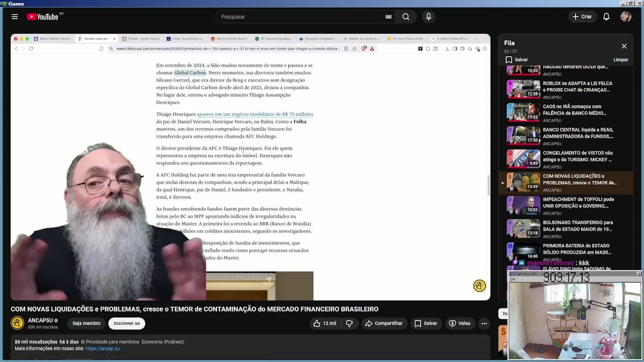
Task: Click the Game window title bar
Action: click(322, 4)
